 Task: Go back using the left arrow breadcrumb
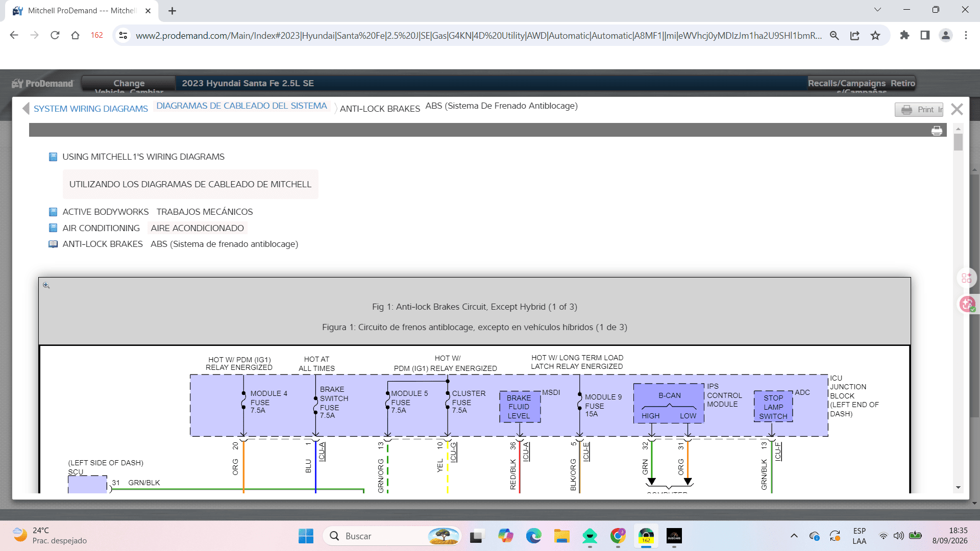pos(26,108)
